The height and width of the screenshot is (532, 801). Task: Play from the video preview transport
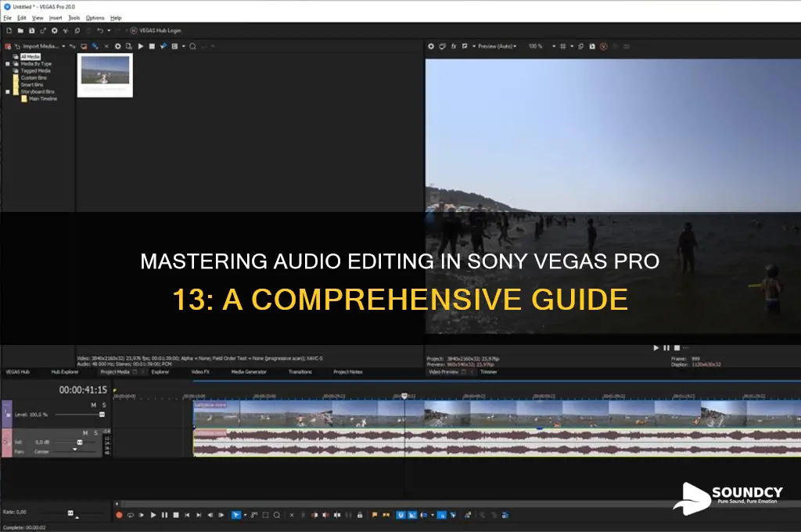click(656, 348)
